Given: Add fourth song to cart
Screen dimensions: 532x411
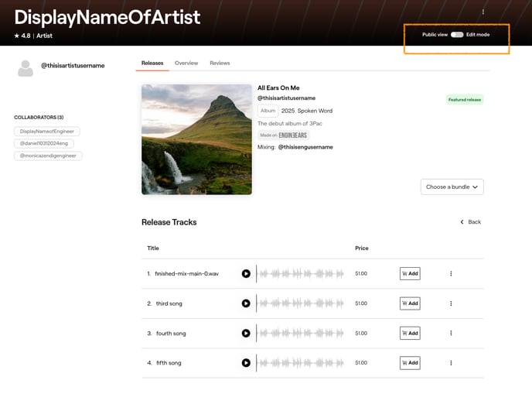Looking at the screenshot, I should (x=410, y=333).
